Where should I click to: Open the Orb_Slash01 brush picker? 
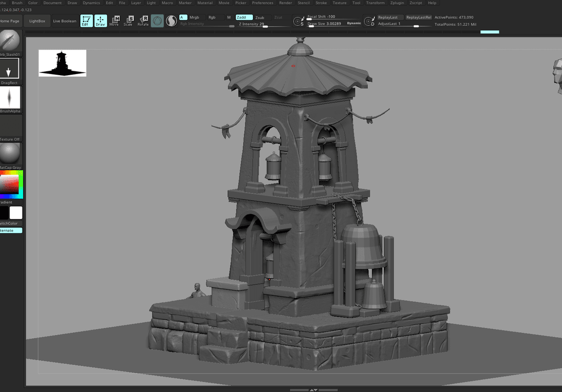(x=9, y=40)
